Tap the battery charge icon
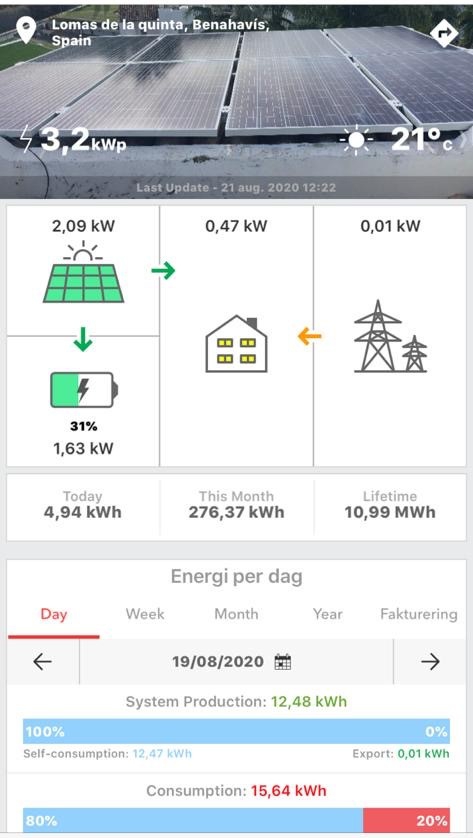This screenshot has width=473, height=838. tap(84, 390)
